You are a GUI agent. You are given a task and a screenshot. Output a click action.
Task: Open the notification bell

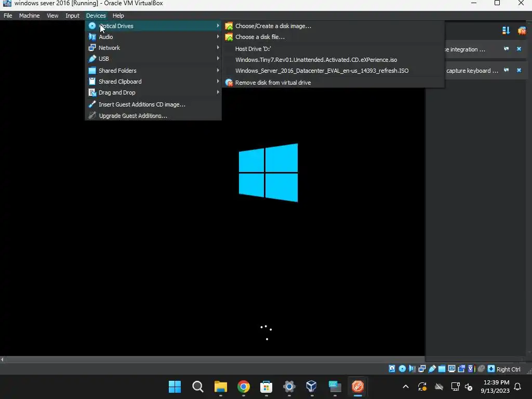[x=518, y=387]
